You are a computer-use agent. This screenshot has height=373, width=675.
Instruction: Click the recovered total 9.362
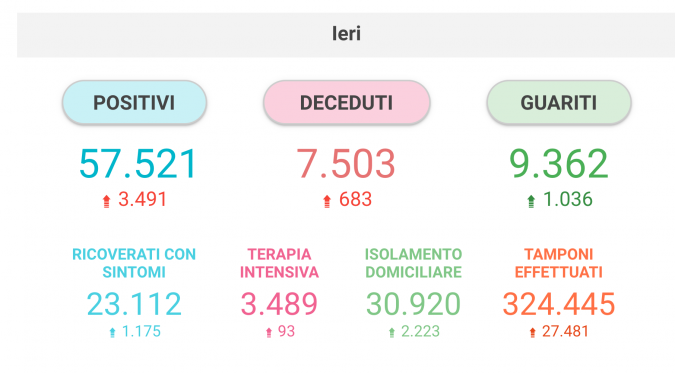point(559,164)
